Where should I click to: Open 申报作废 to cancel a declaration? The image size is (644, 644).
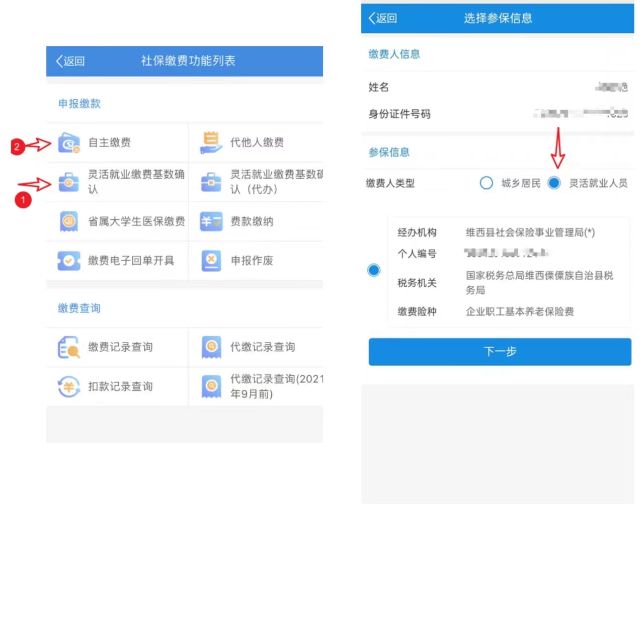(x=252, y=261)
